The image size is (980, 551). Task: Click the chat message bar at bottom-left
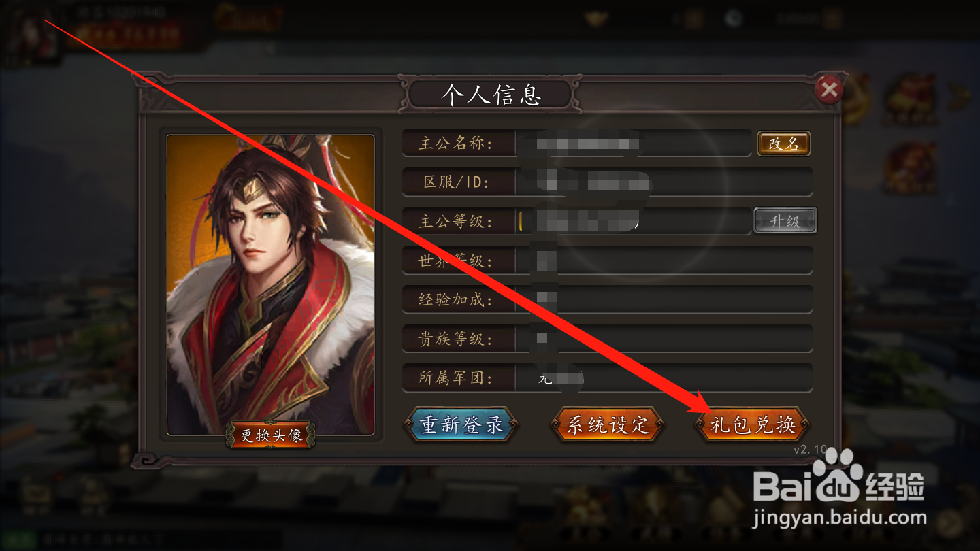click(x=143, y=541)
